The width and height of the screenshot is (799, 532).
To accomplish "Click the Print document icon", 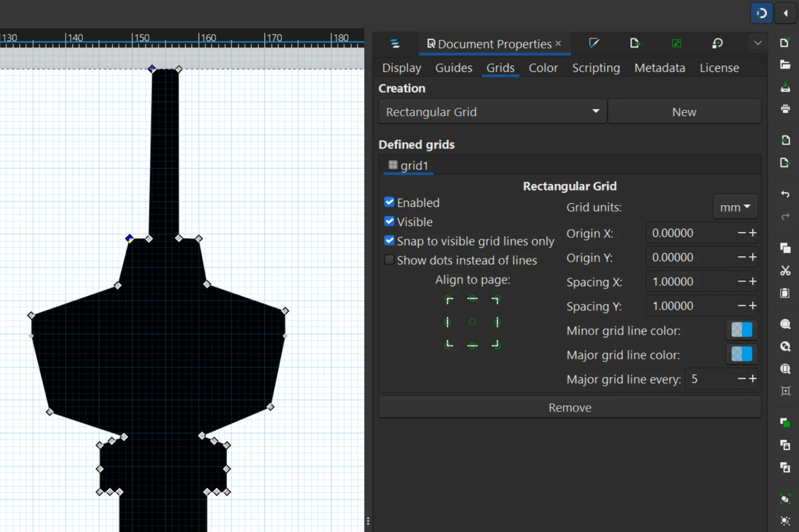I will (x=785, y=109).
